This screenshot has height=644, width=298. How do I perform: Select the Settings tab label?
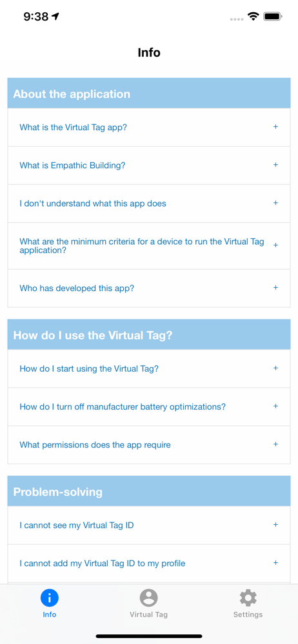248,615
